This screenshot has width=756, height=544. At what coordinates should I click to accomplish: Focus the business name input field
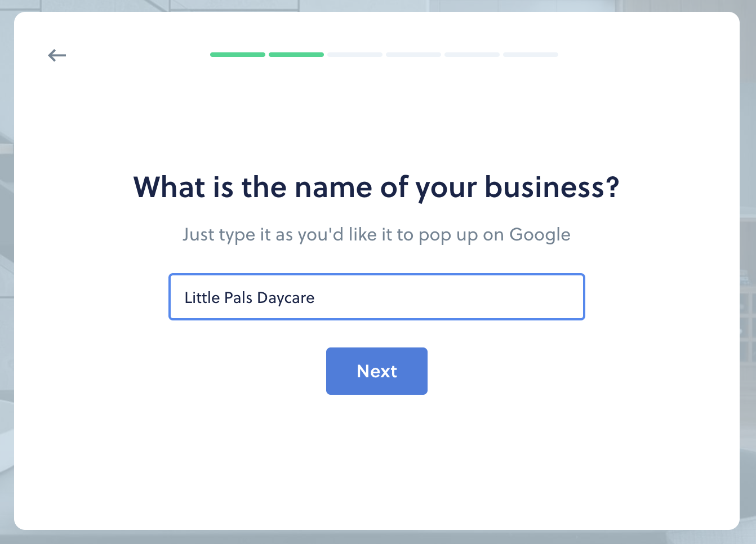[377, 297]
